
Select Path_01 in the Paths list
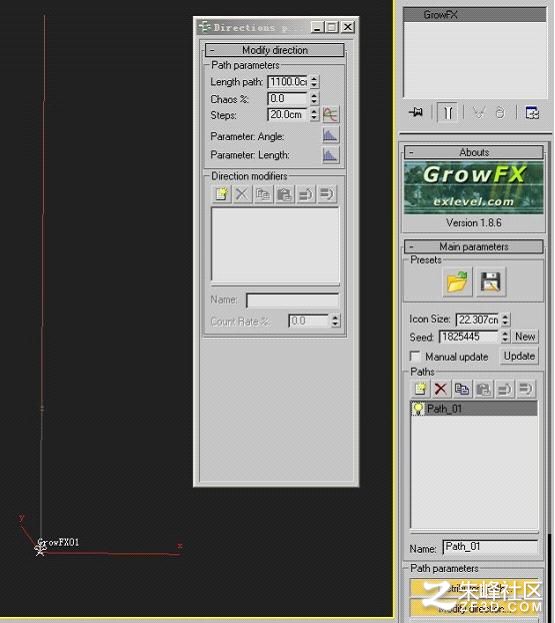coord(474,408)
